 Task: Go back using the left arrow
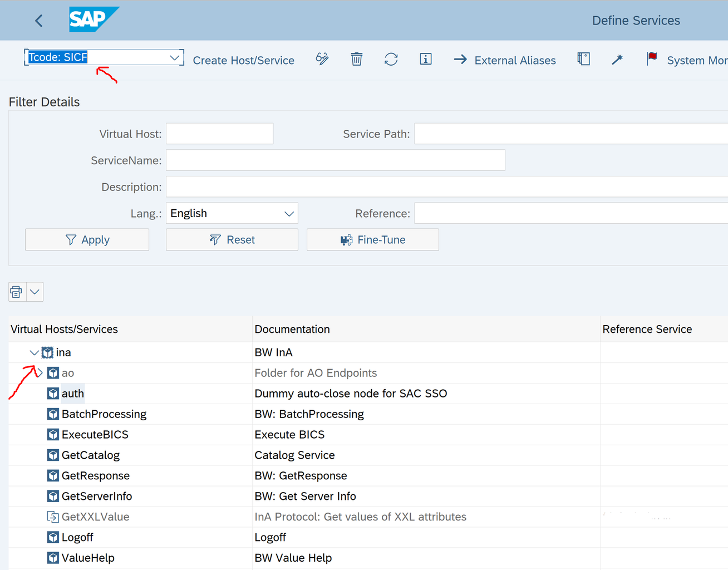(38, 21)
